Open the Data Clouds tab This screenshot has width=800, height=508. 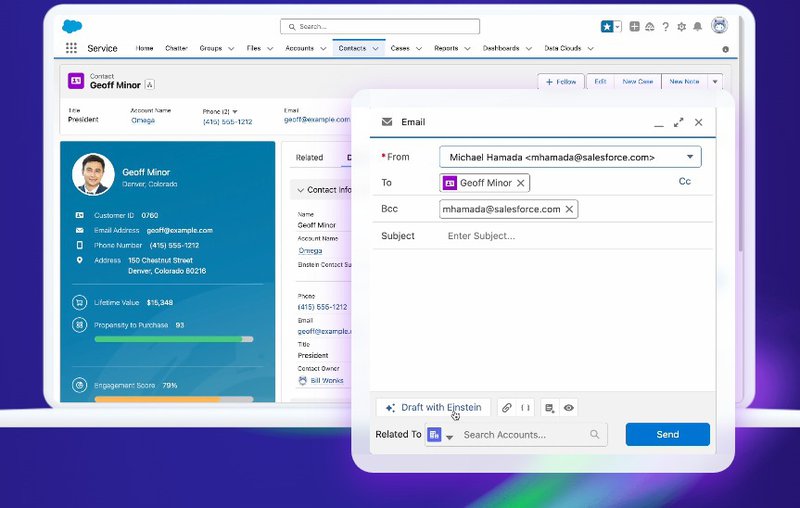coord(563,48)
